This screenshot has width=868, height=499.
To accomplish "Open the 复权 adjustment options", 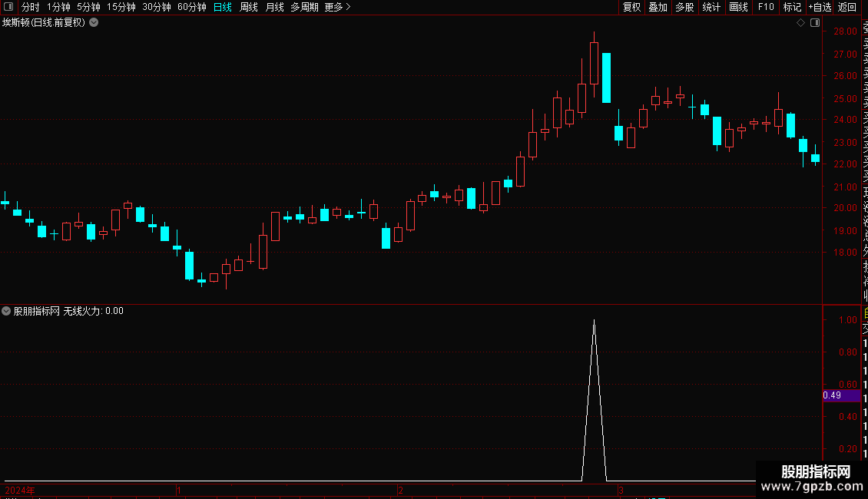I will (631, 7).
